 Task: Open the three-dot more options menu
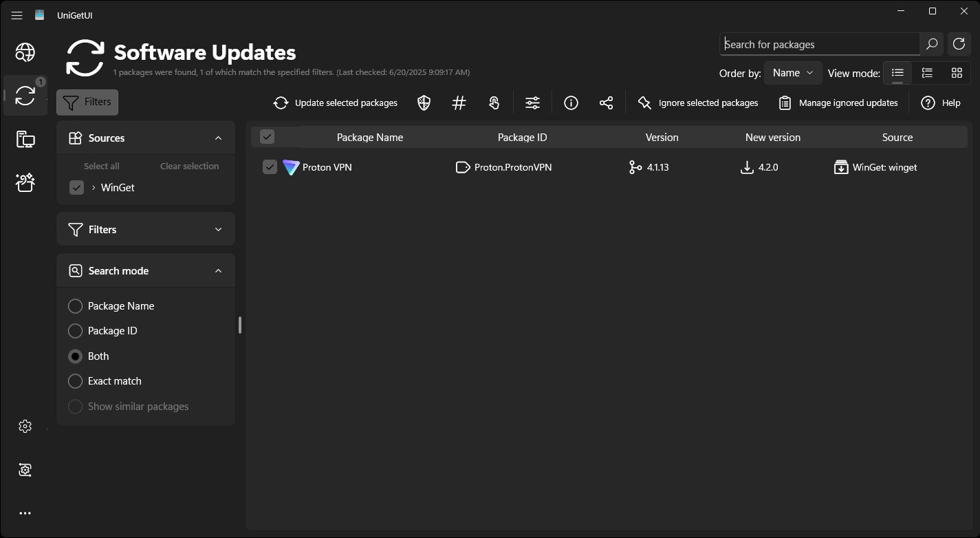coord(25,513)
